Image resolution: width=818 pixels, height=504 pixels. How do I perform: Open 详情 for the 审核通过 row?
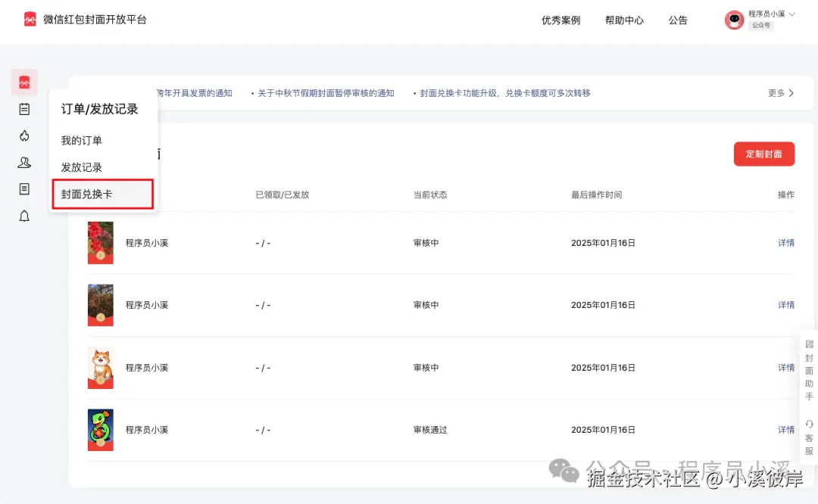click(785, 429)
